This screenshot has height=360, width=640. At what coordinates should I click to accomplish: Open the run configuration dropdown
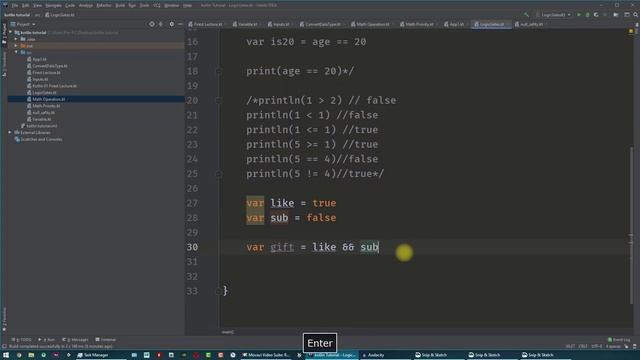pos(553,15)
